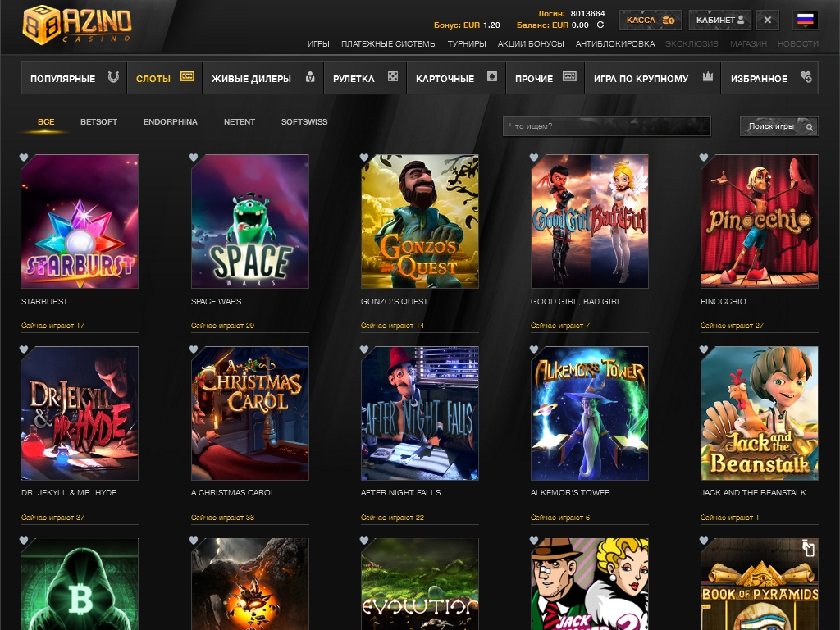The width and height of the screenshot is (840, 630).
Task: Select the Рулетка dice category
Action: 365,79
